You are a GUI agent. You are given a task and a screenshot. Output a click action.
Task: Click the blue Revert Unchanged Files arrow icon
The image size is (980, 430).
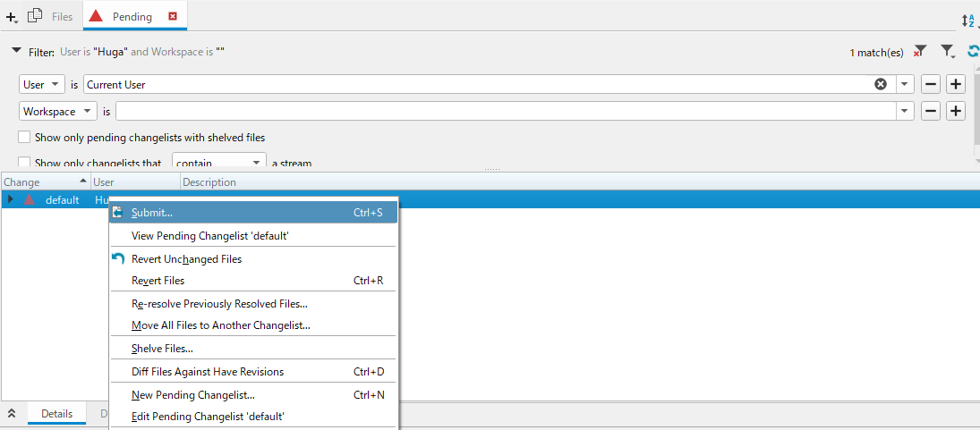click(118, 258)
